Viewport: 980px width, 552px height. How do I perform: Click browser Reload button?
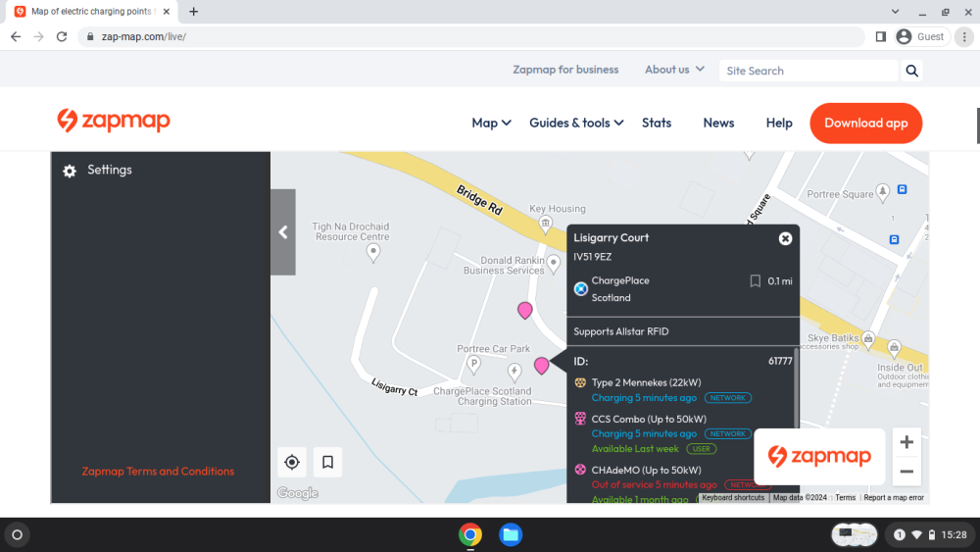(61, 37)
